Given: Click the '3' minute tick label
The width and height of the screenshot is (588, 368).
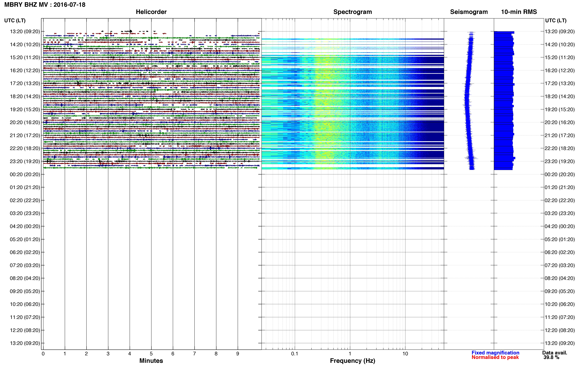Looking at the screenshot, I should click(108, 354).
